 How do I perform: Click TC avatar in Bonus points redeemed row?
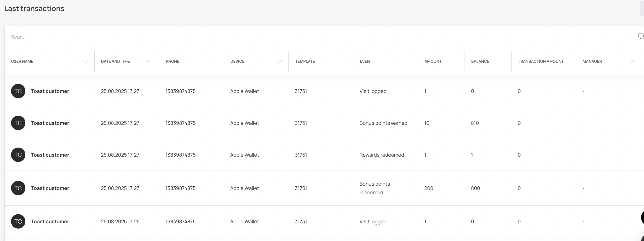tap(18, 188)
